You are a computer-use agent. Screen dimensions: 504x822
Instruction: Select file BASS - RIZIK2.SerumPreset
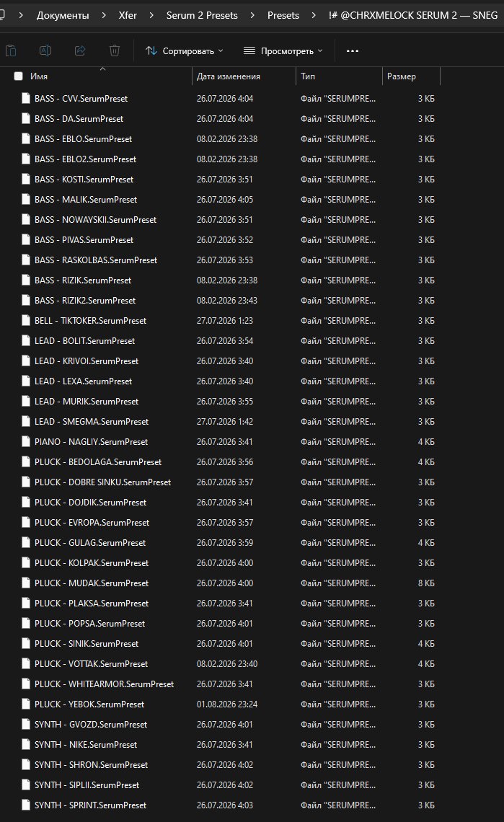pyautogui.click(x=85, y=301)
